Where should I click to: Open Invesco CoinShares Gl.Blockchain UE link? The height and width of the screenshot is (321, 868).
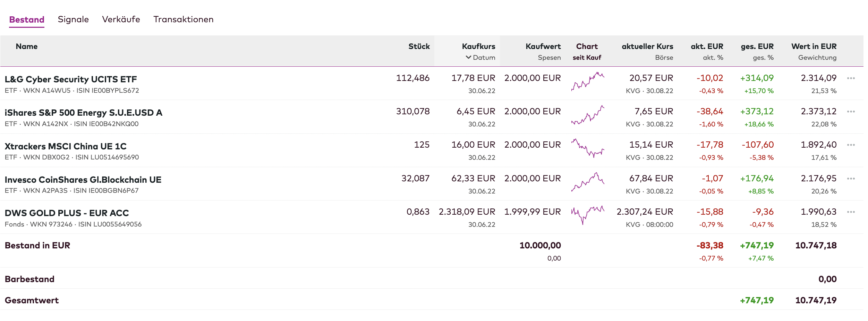[83, 180]
